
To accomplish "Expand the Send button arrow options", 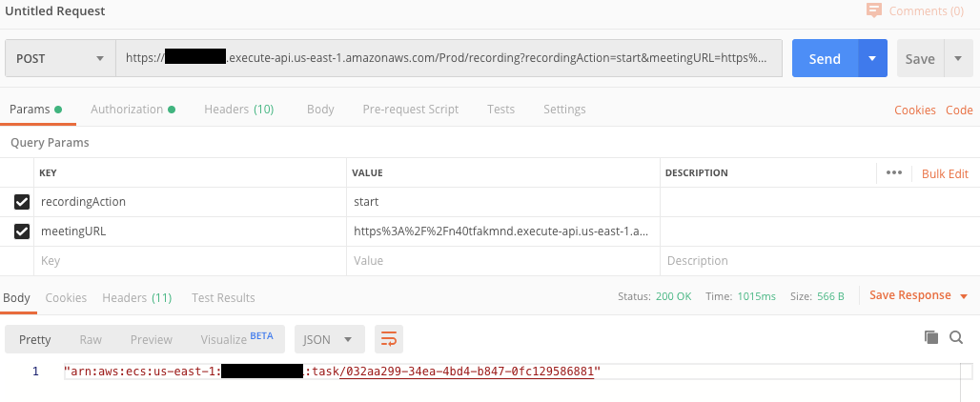I will (x=872, y=59).
